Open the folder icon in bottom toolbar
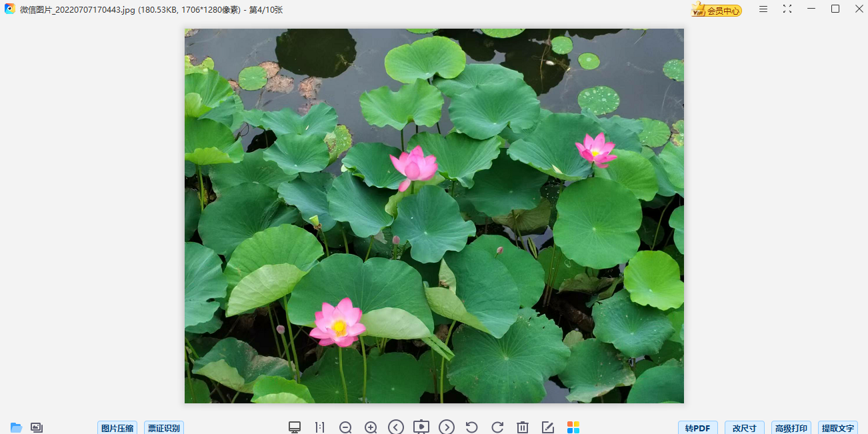Image resolution: width=868 pixels, height=434 pixels. click(x=16, y=427)
